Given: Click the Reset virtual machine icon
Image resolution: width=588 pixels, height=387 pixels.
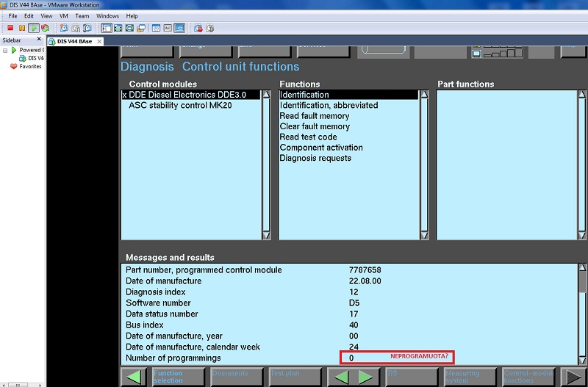Looking at the screenshot, I should tap(45, 28).
